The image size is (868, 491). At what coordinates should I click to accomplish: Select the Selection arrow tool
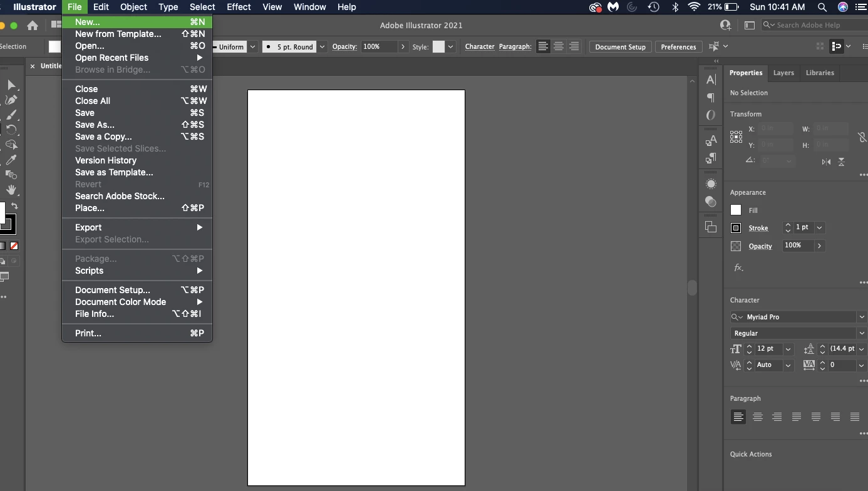[11, 85]
